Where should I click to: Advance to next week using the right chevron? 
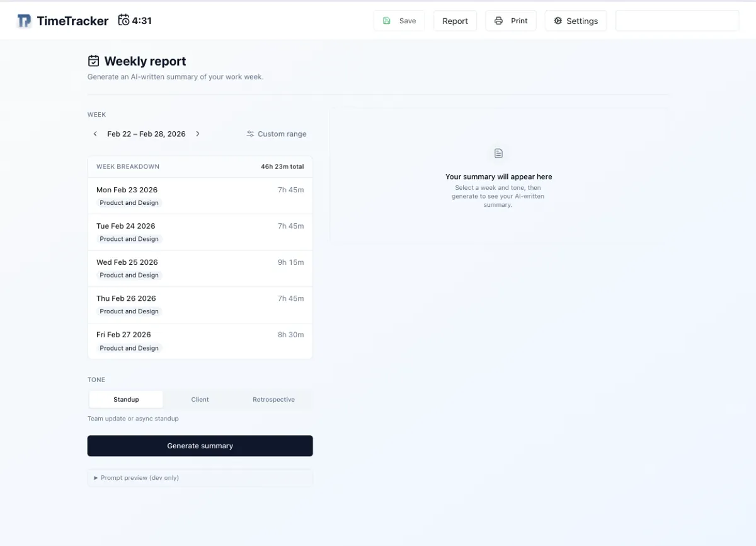198,134
